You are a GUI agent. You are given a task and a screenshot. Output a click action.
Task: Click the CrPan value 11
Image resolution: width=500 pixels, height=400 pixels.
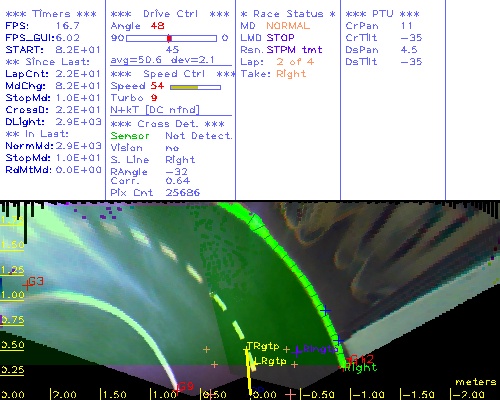click(x=407, y=26)
